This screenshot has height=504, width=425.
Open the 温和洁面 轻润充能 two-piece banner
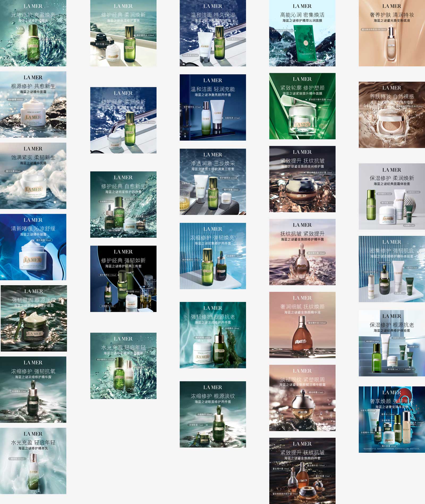coord(213,107)
